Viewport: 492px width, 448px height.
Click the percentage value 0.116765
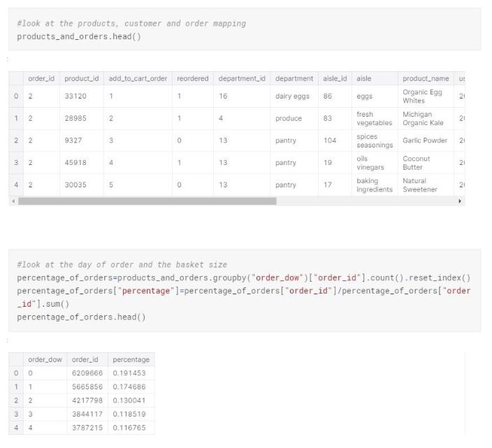(129, 428)
